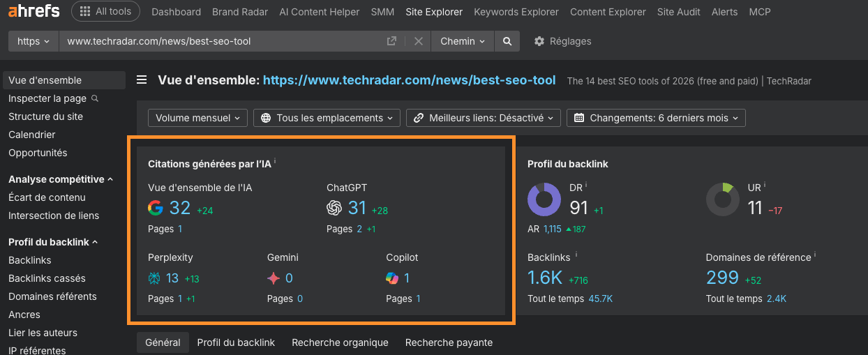This screenshot has height=355, width=868.
Task: Open the Volume mensuel dropdown
Action: click(x=198, y=118)
